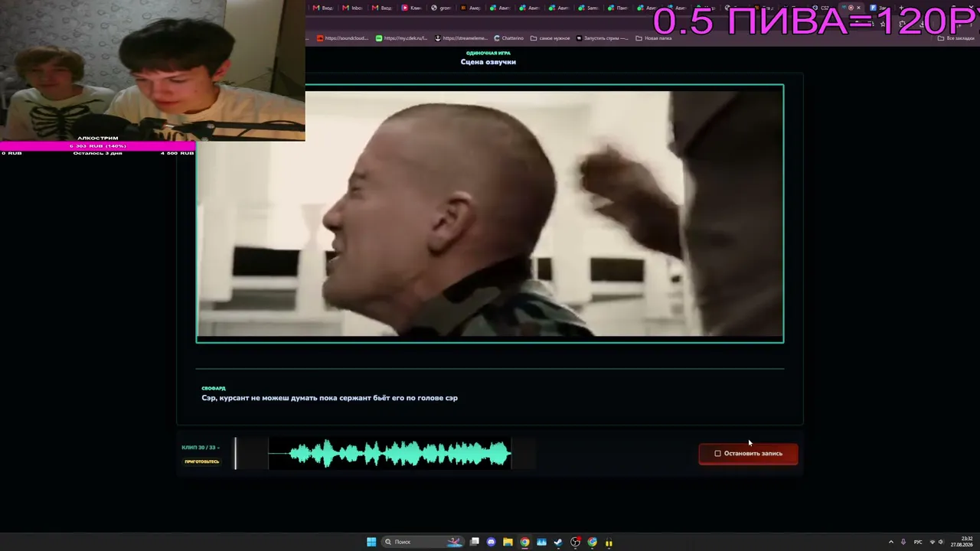Click the voice recording waveform
This screenshot has height=551, width=980.
(390, 455)
